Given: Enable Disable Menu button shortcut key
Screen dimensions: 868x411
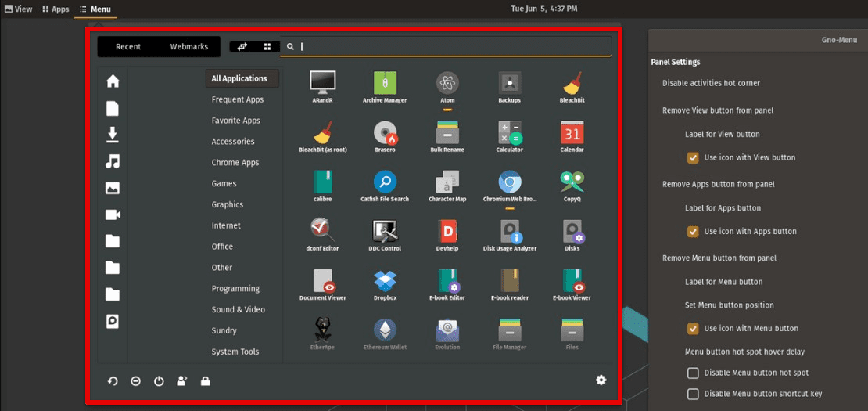Looking at the screenshot, I should pos(693,395).
